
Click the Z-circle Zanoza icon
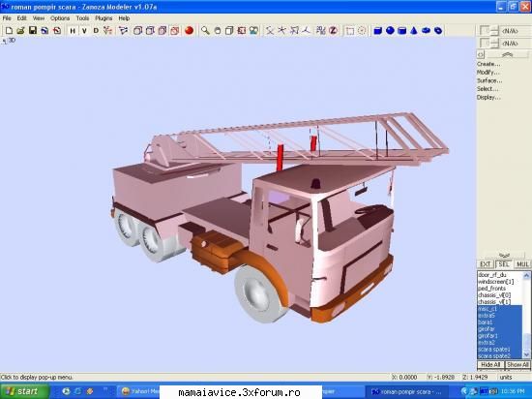tap(333, 31)
